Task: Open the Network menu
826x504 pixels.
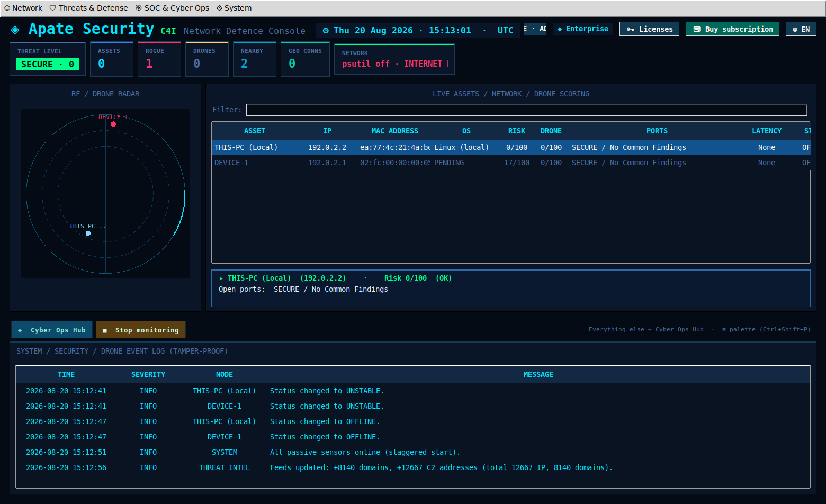Action: [23, 8]
